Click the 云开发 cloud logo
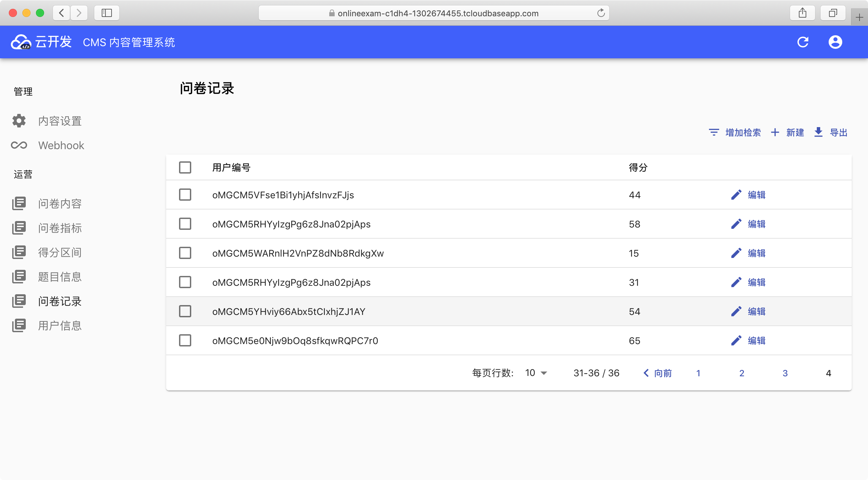This screenshot has width=868, height=480. pyautogui.click(x=21, y=42)
